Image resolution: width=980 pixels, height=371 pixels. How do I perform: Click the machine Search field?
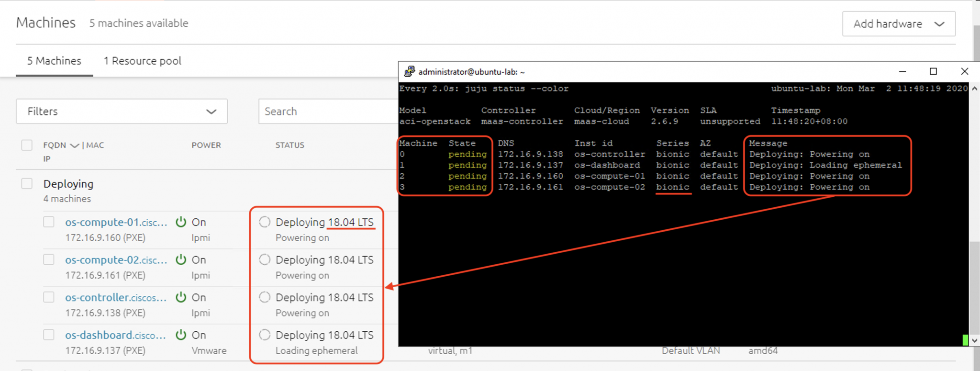tap(328, 112)
